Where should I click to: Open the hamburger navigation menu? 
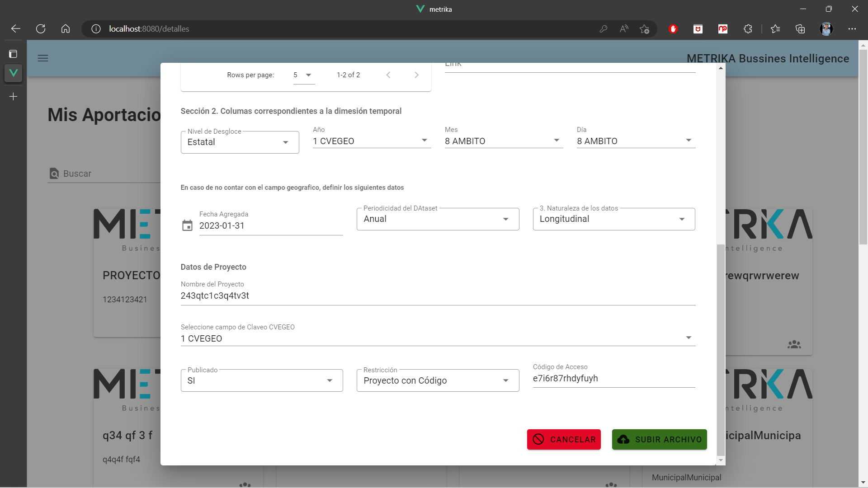pos(43,58)
